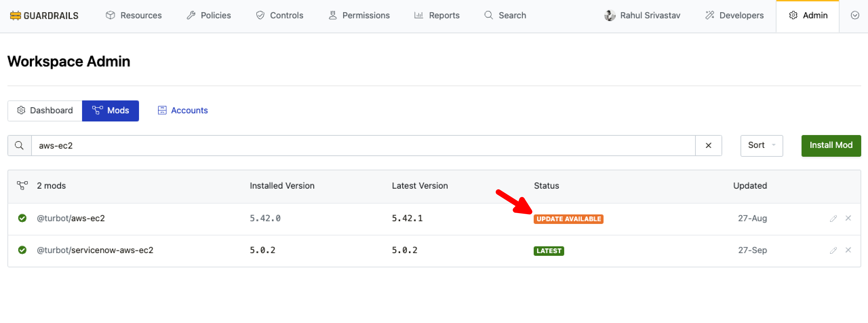The image size is (868, 323).
Task: Click the green check icon for servicenow-aws-ec2
Action: (x=22, y=250)
